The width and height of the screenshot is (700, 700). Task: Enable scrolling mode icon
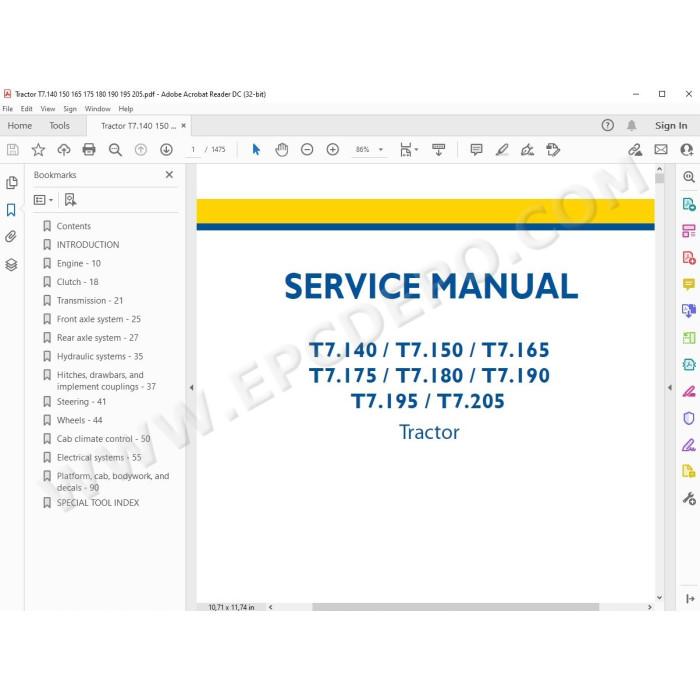click(x=438, y=150)
